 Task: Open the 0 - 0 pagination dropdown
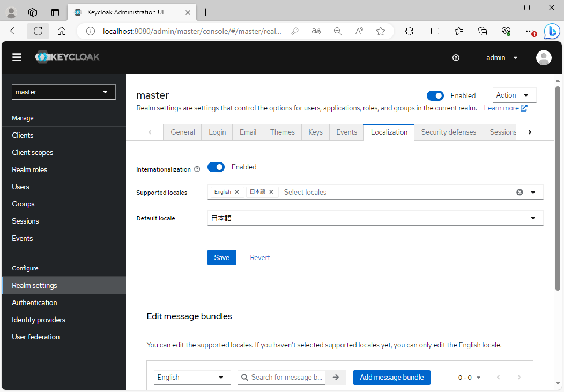470,378
